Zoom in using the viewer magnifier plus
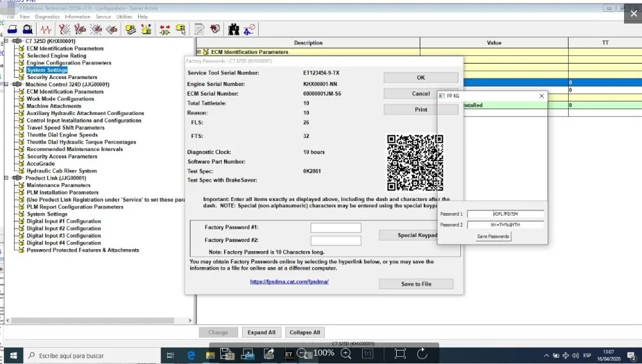Viewport: 642px width, 364px height. [x=346, y=354]
